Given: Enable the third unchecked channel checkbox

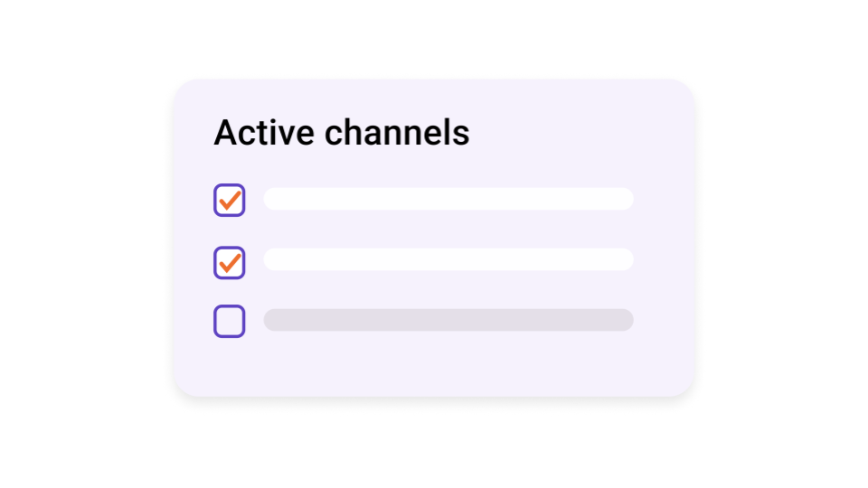Looking at the screenshot, I should click(x=230, y=321).
